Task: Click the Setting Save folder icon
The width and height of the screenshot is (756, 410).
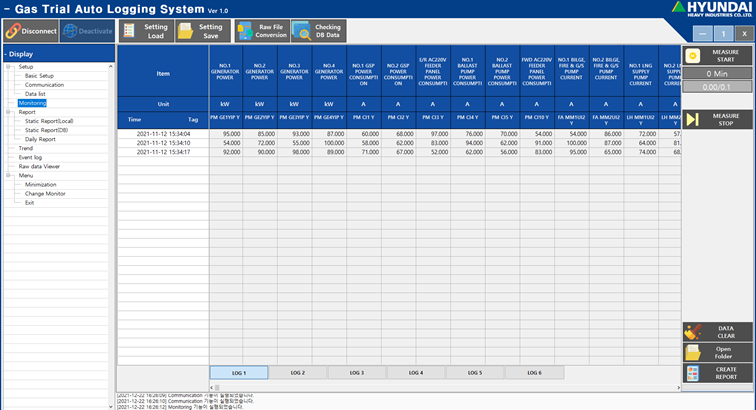Action: click(186, 31)
